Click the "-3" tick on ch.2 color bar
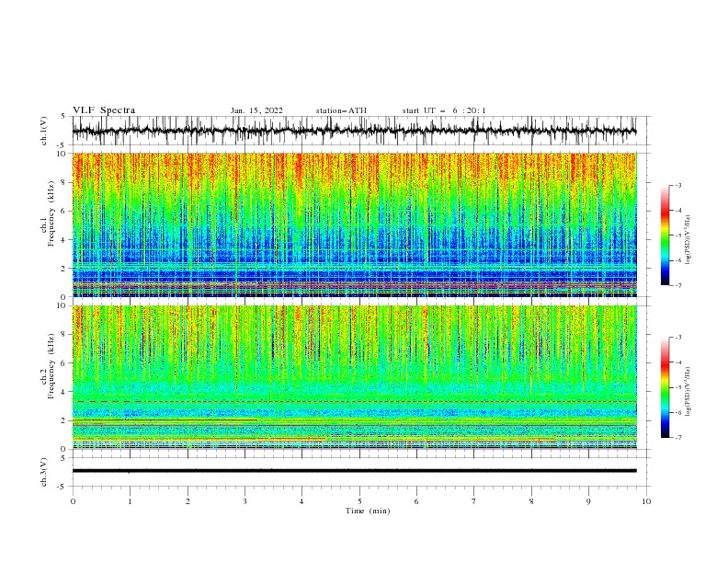This screenshot has height=563, width=728. 678,338
